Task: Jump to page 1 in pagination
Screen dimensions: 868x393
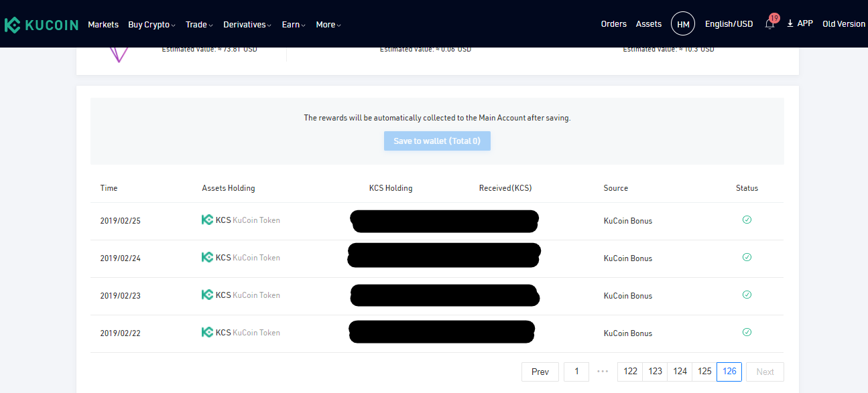Action: coord(576,372)
